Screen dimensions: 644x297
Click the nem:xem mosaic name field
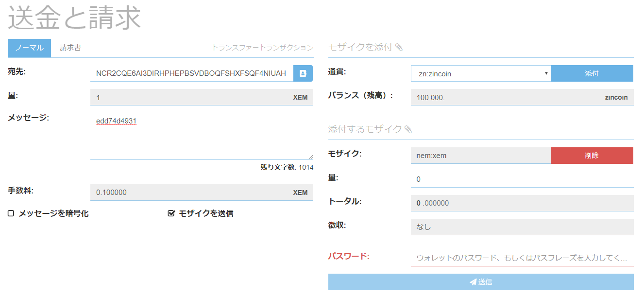(x=480, y=156)
